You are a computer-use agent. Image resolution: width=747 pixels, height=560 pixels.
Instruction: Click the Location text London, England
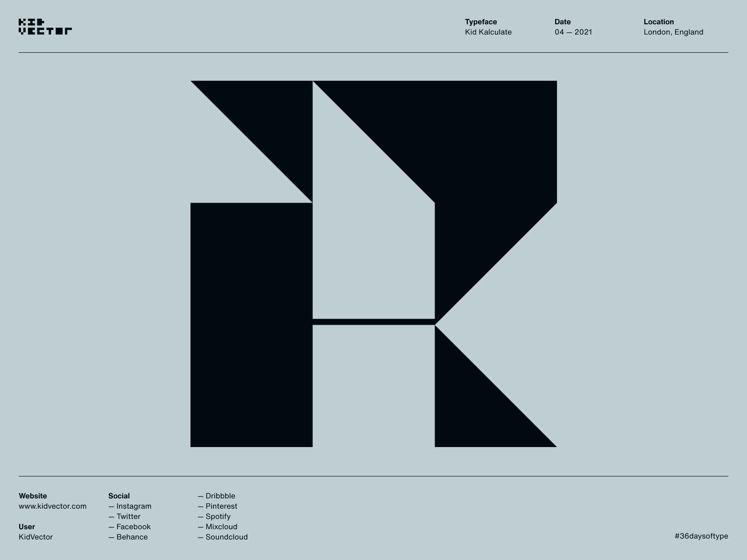[x=674, y=32]
